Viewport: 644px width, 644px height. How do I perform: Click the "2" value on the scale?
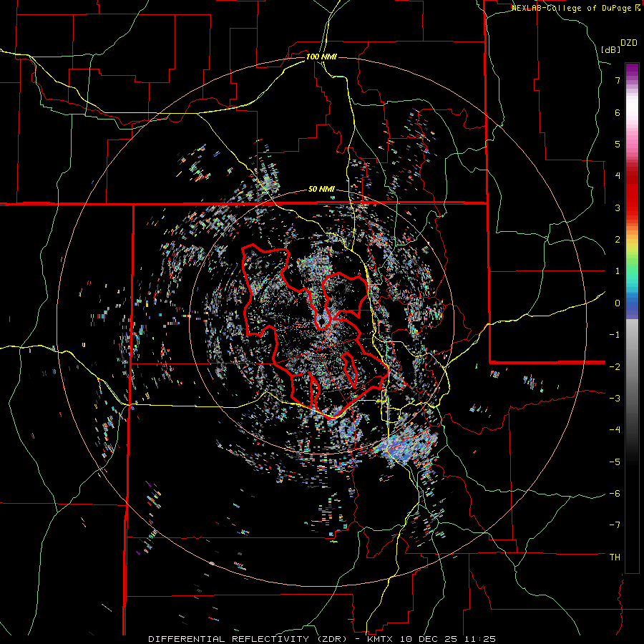pos(618,239)
